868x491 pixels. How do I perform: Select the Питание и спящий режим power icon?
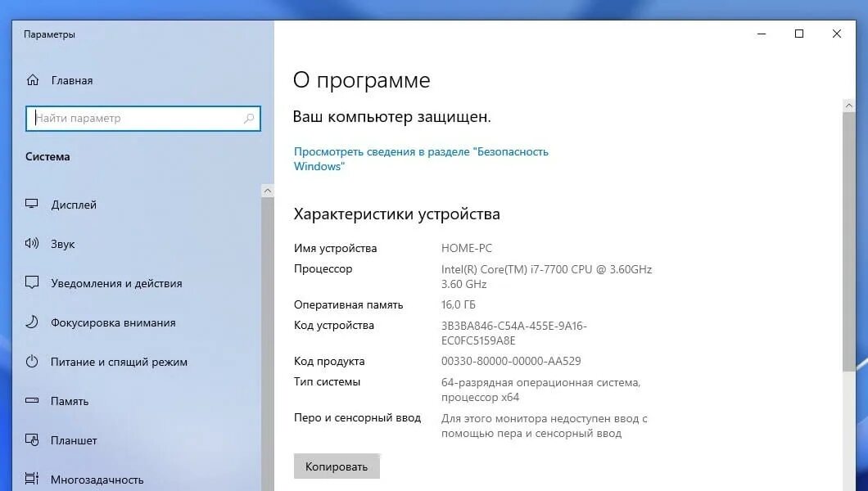(32, 362)
